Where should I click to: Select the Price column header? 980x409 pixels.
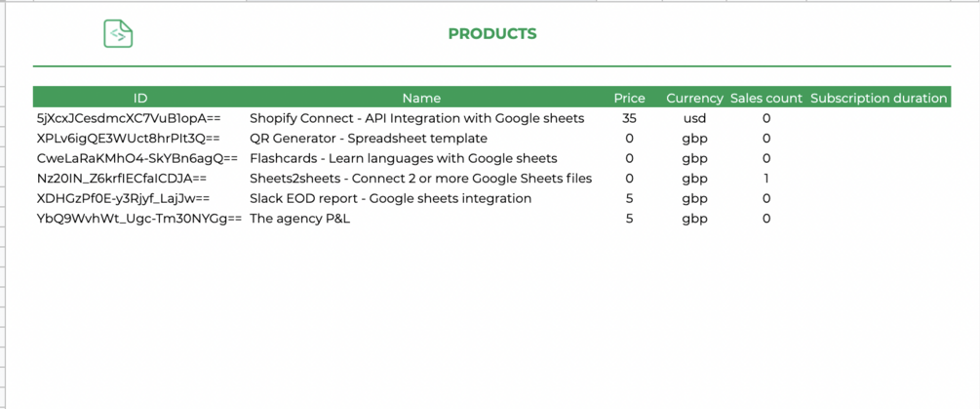(x=629, y=98)
